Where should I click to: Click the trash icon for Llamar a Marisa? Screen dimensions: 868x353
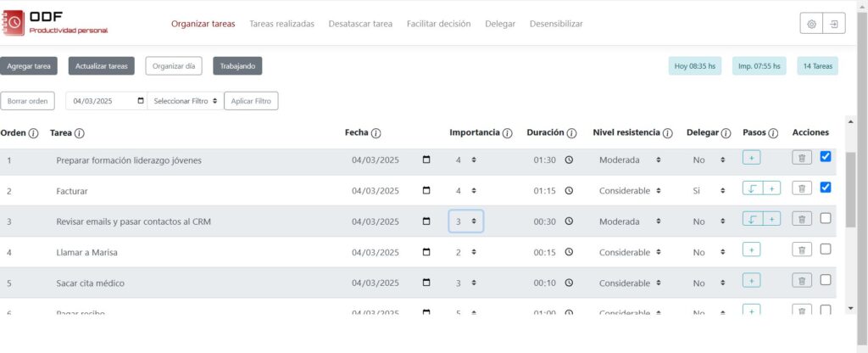tap(801, 249)
